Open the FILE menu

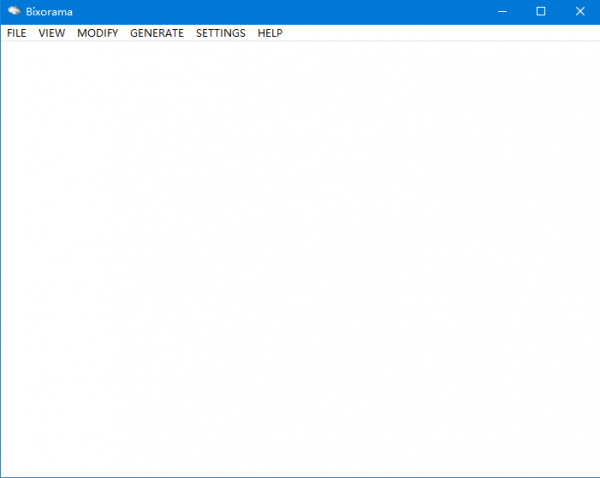tap(16, 33)
